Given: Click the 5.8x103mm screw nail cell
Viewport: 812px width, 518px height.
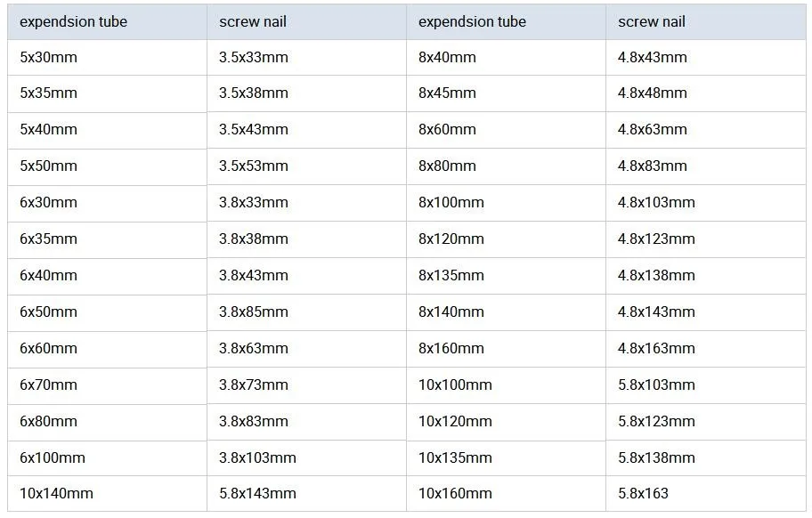Looking at the screenshot, I should tap(656, 384).
